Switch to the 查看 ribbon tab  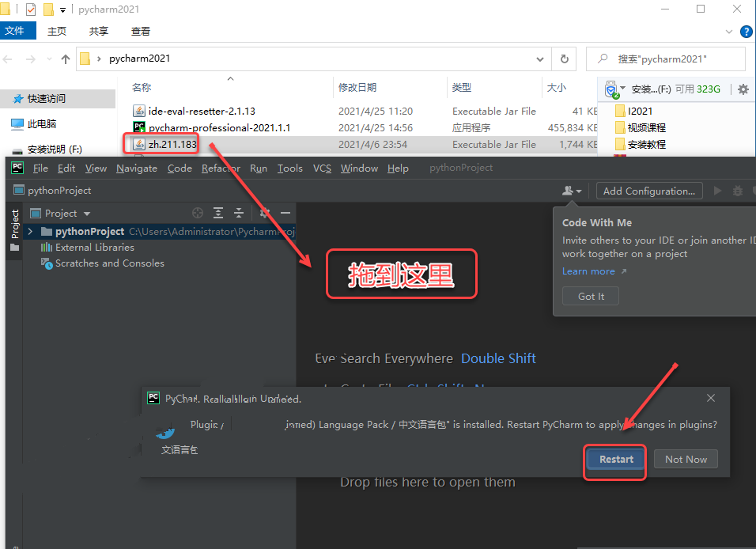click(140, 32)
